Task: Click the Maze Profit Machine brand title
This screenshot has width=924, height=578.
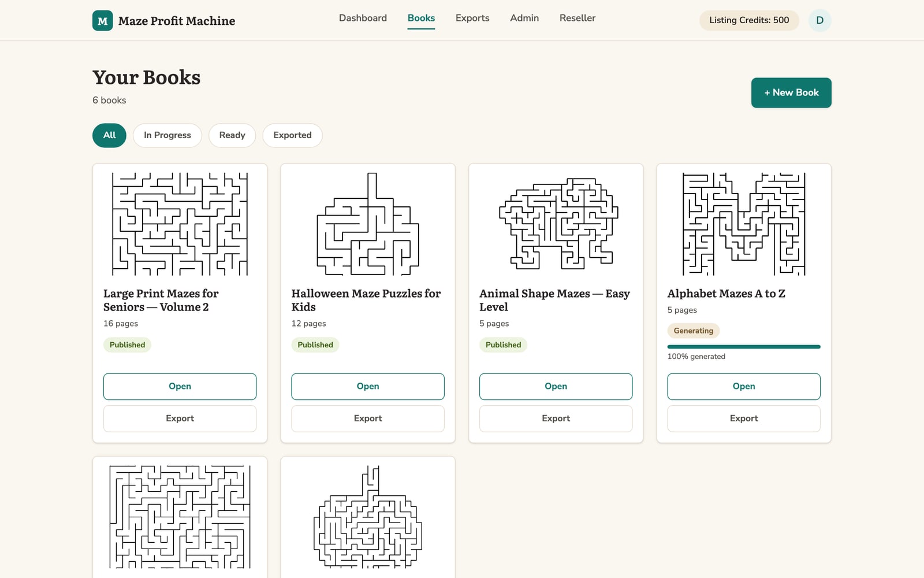Action: click(177, 21)
